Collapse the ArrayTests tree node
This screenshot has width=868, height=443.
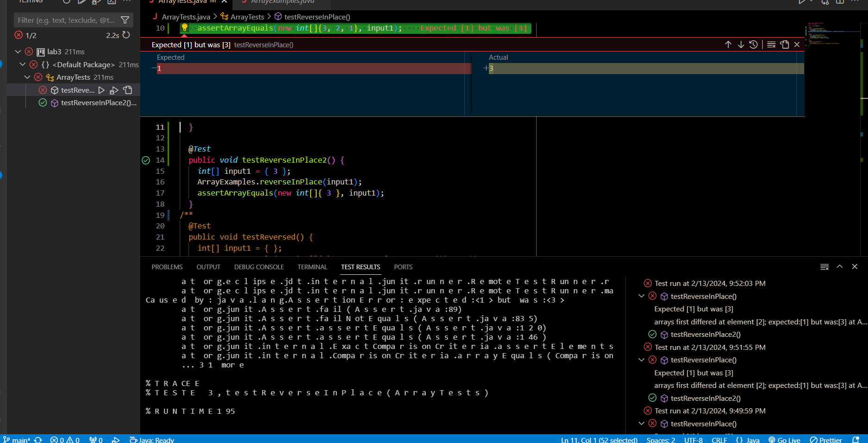tap(27, 77)
